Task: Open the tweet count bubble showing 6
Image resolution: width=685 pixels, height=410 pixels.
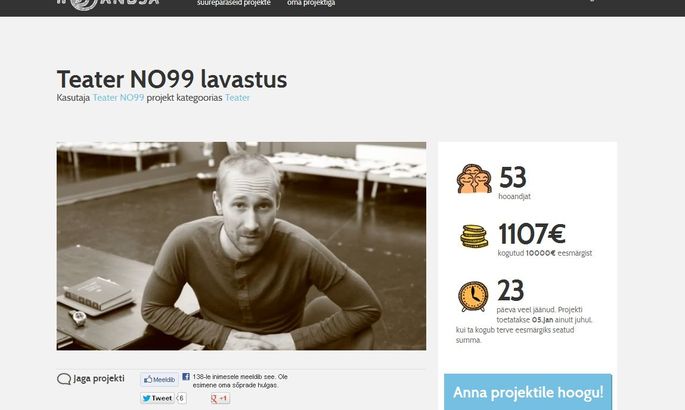Action: coord(181,398)
